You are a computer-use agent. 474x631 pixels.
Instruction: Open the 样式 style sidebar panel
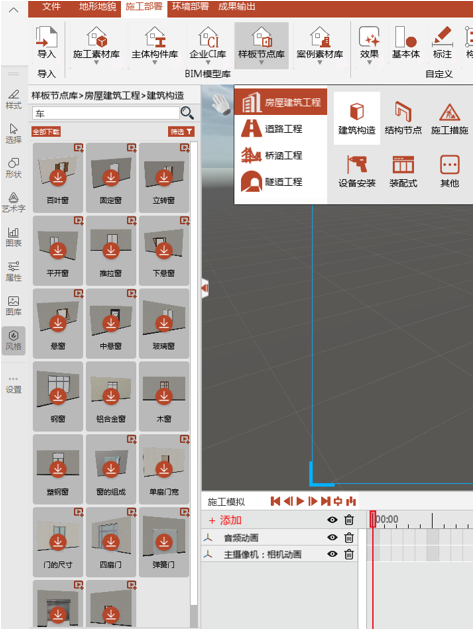[14, 99]
